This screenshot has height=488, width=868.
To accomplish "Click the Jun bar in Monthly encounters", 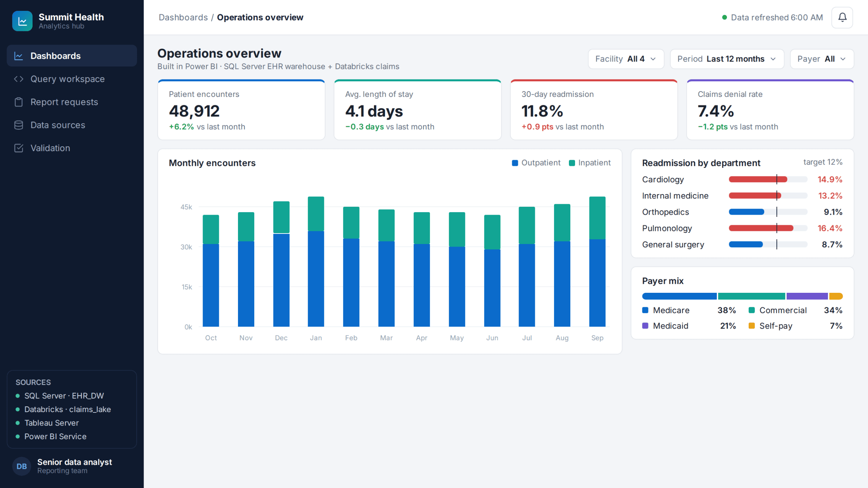I will (492, 271).
